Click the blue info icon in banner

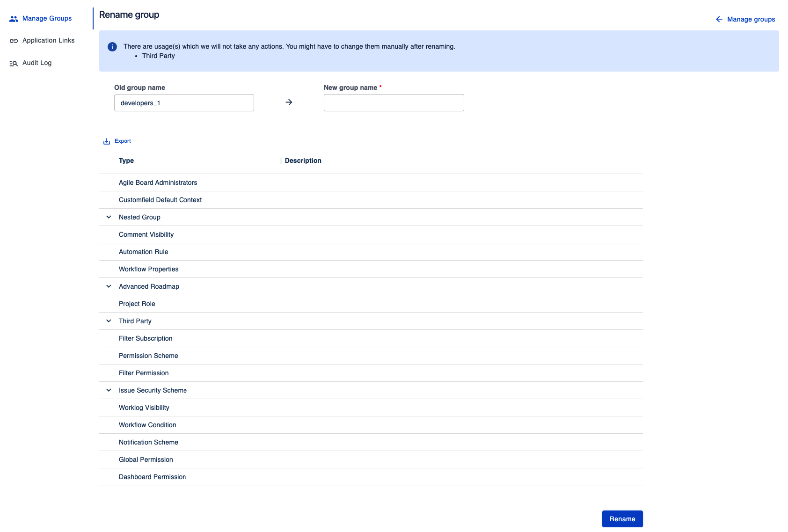point(112,47)
